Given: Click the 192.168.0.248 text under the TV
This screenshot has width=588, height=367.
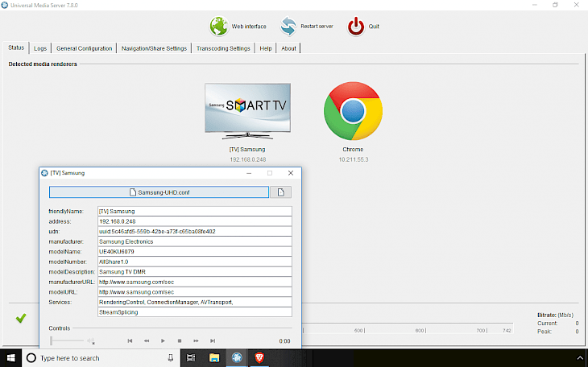Looking at the screenshot, I should pyautogui.click(x=248, y=159).
